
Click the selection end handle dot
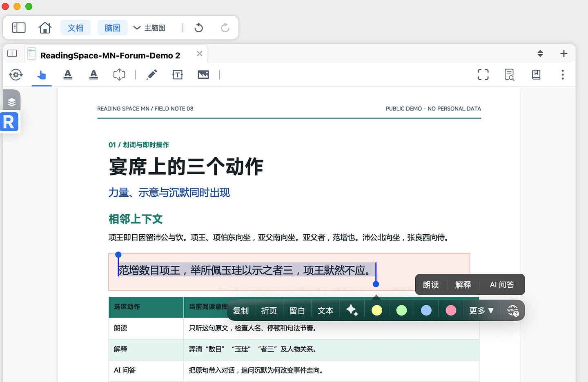[376, 284]
